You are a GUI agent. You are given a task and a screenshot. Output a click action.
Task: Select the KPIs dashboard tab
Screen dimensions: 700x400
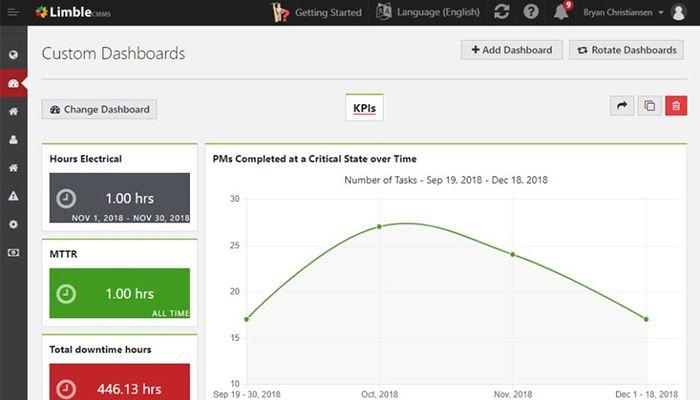[x=364, y=108]
